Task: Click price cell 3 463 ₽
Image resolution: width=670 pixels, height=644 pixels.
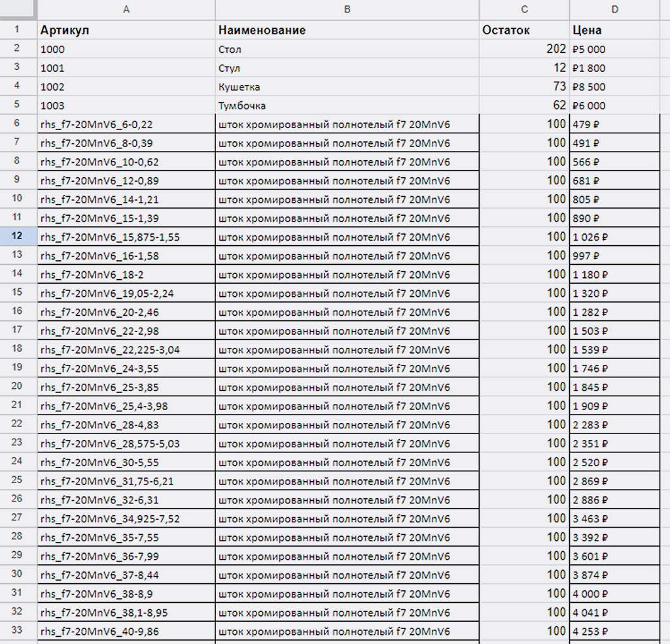Action: (x=614, y=518)
